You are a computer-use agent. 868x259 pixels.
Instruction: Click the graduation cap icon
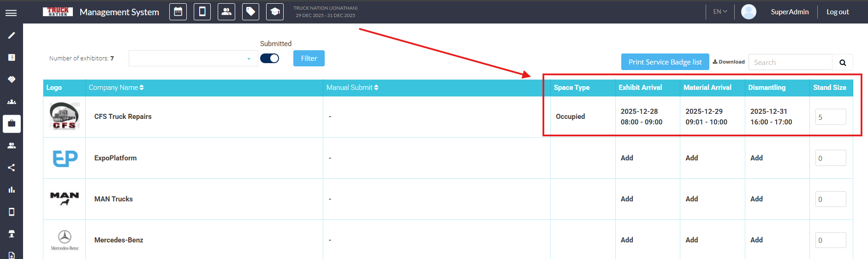coord(275,12)
